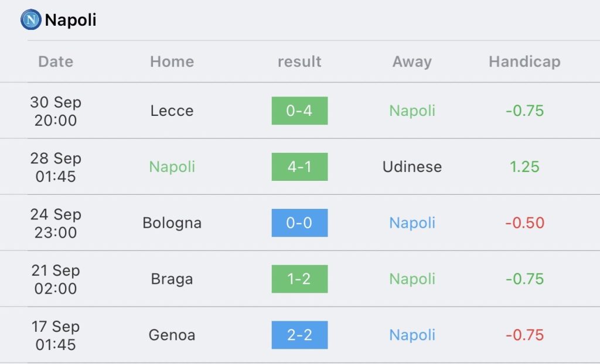600x364 pixels.
Task: Select the Udinese away team
Action: point(412,167)
